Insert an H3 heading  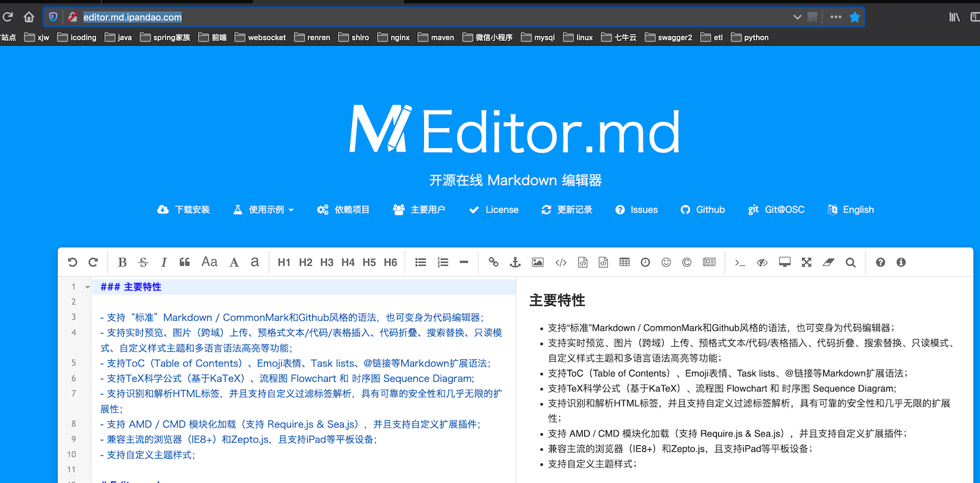tap(327, 263)
